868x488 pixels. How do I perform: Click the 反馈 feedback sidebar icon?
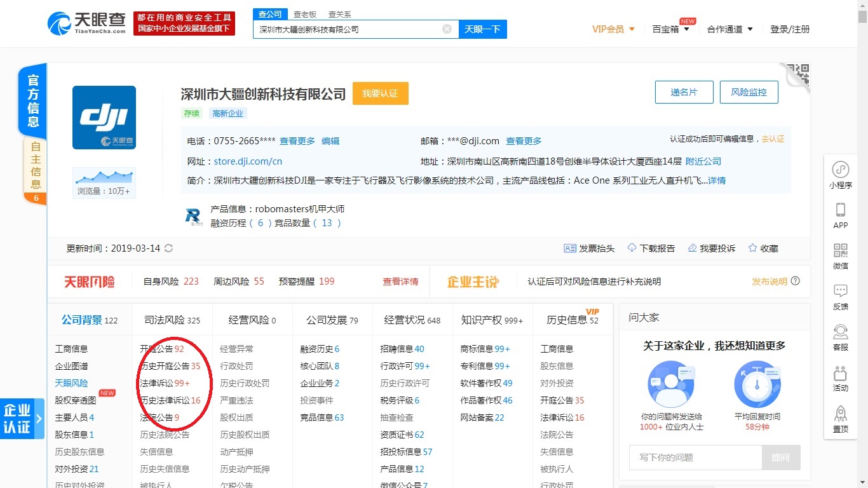841,297
